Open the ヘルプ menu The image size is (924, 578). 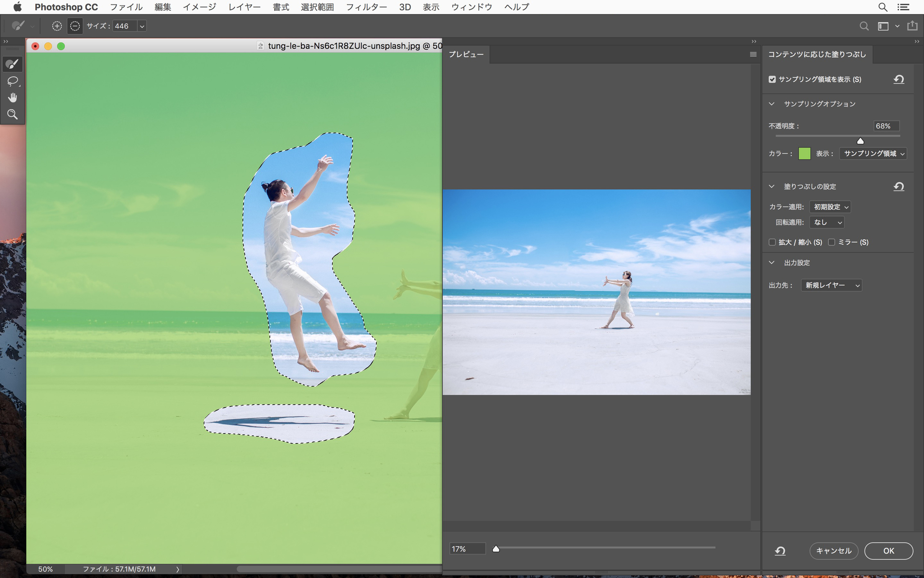point(517,7)
